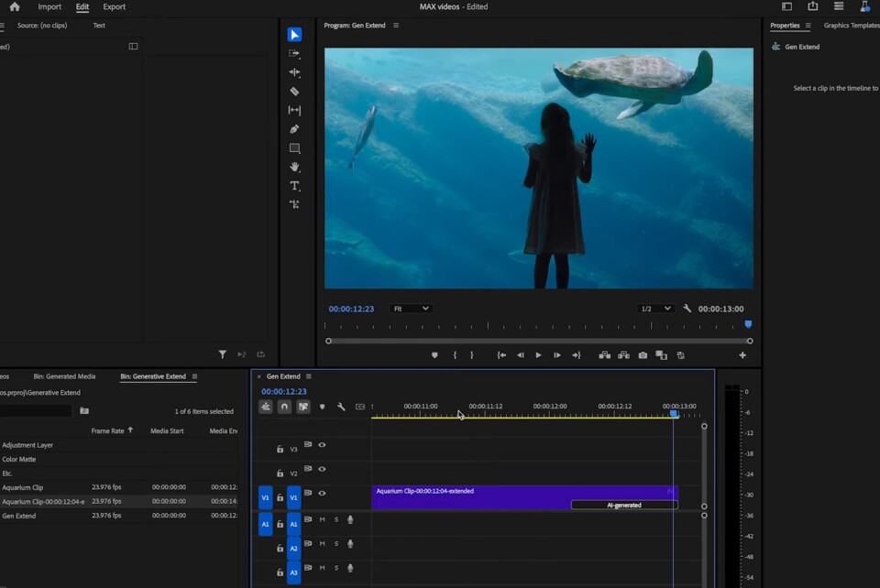Toggle V1 track output eye icon

click(322, 494)
